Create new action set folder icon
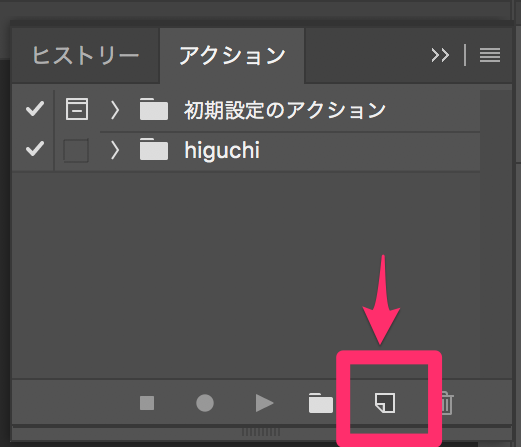The width and height of the screenshot is (521, 447). click(321, 403)
